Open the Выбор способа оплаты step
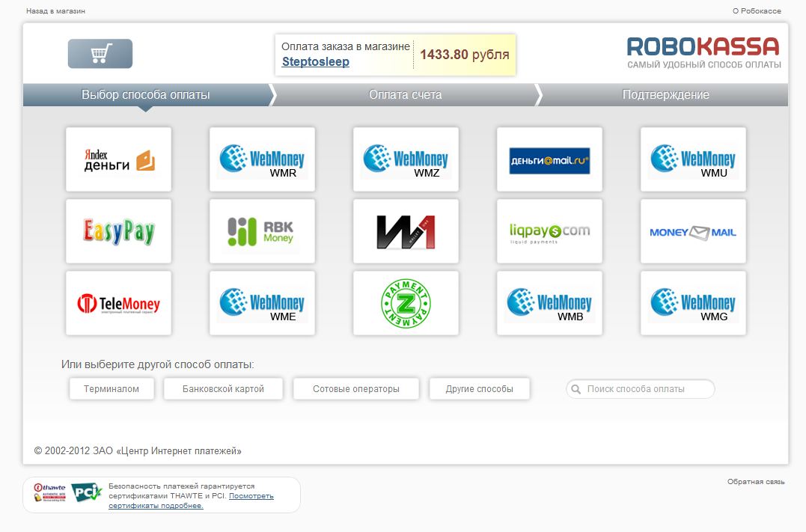This screenshot has width=806, height=532. 146,94
